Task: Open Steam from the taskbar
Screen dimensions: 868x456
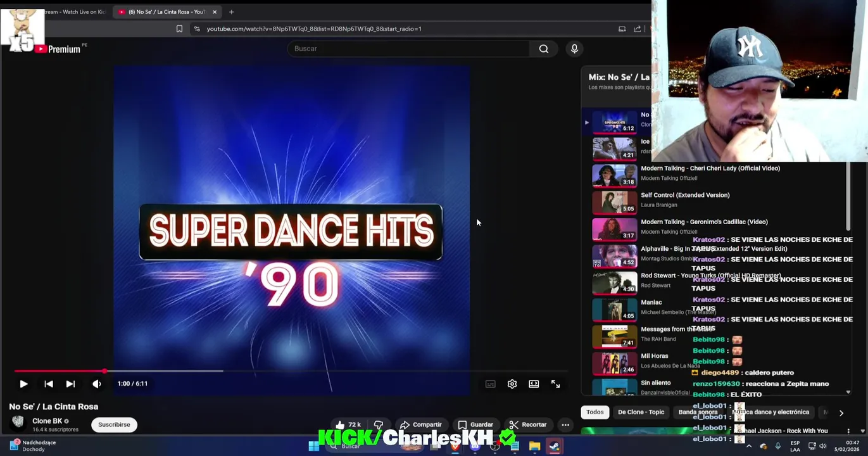Action: pos(554,446)
